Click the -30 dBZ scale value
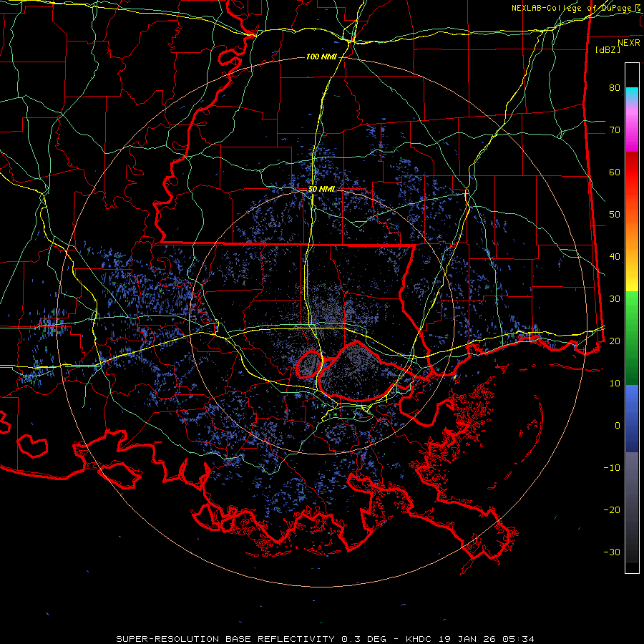 coord(612,552)
